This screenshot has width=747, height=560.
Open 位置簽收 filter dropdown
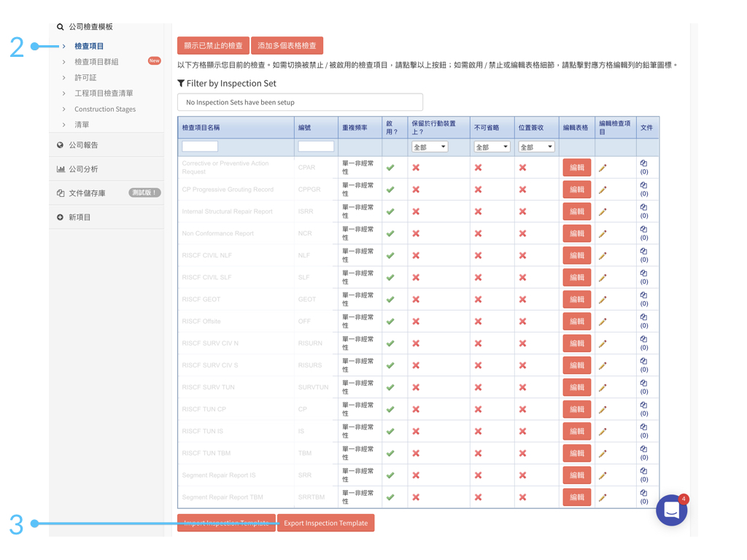tap(536, 147)
